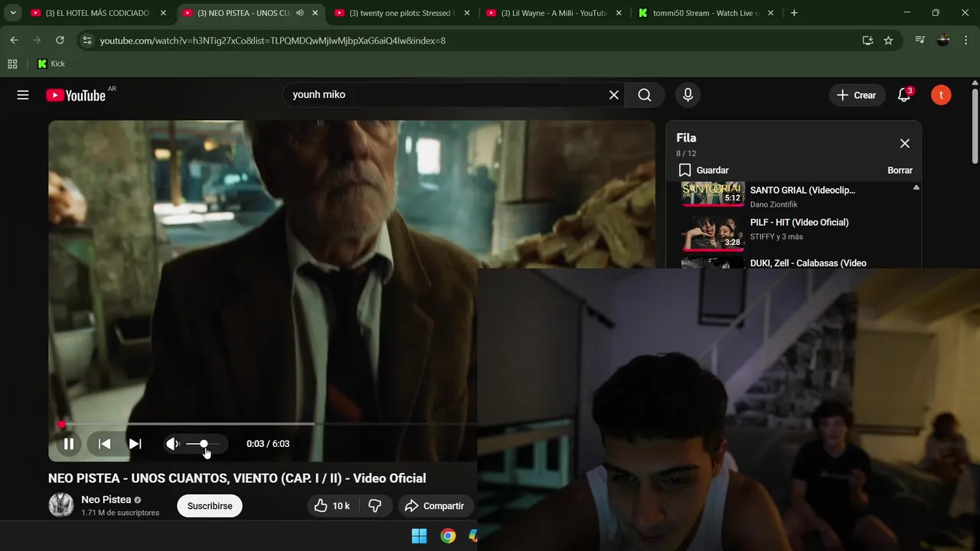Pause the video

click(x=69, y=444)
